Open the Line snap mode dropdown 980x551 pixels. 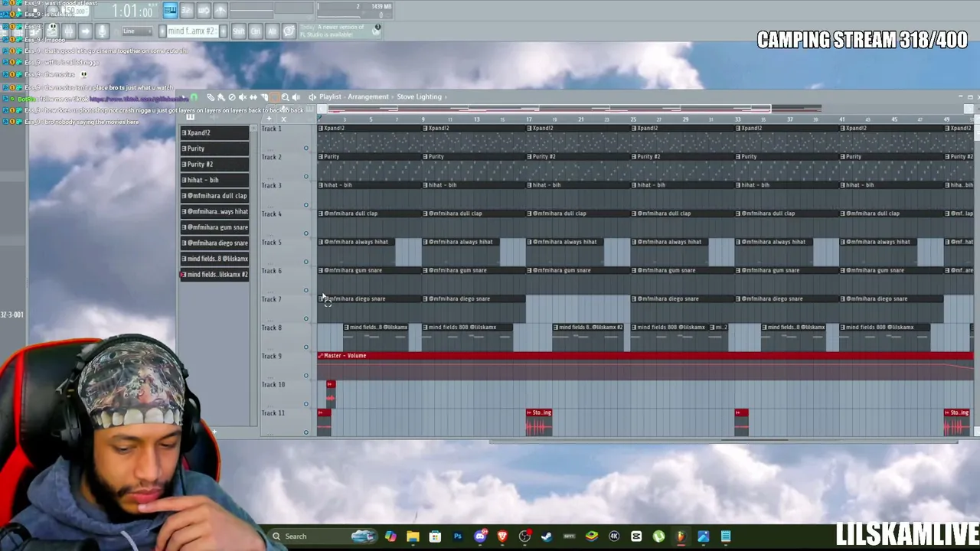click(x=137, y=31)
